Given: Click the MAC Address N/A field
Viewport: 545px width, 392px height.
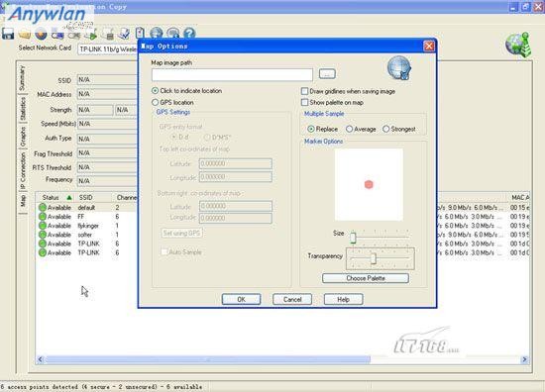Looking at the screenshot, I should pos(108,94).
